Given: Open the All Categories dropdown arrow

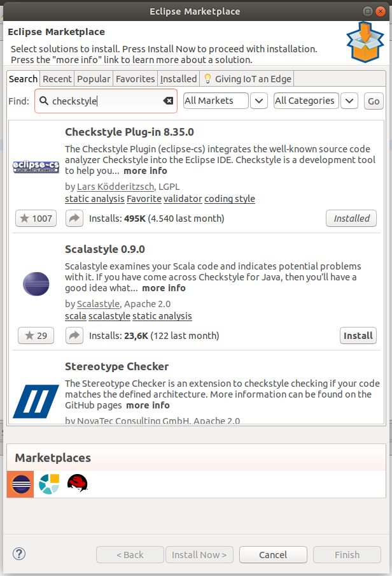Looking at the screenshot, I should pos(349,101).
